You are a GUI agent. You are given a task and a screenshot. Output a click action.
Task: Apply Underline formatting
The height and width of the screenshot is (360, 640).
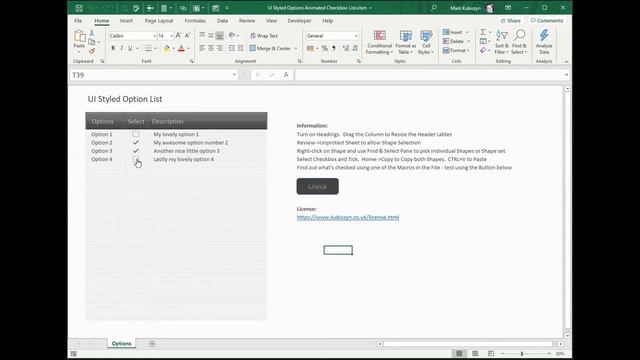click(130, 48)
